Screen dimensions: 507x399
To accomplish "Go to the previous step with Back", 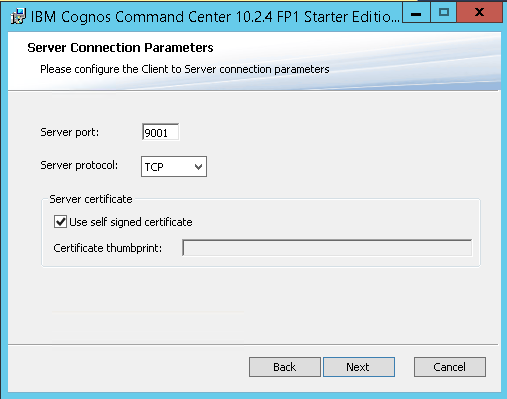I will (285, 367).
